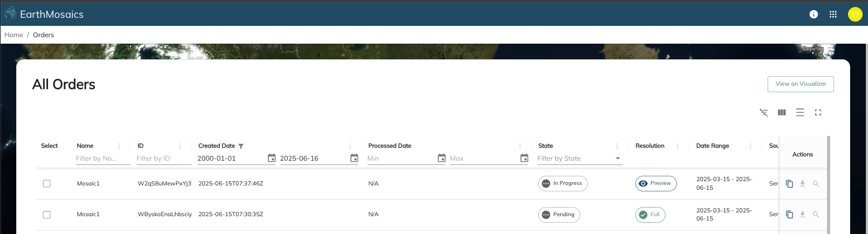Select the row with ID WByskoEnaLhbsciy
This screenshot has width=868, height=234.
pos(47,215)
